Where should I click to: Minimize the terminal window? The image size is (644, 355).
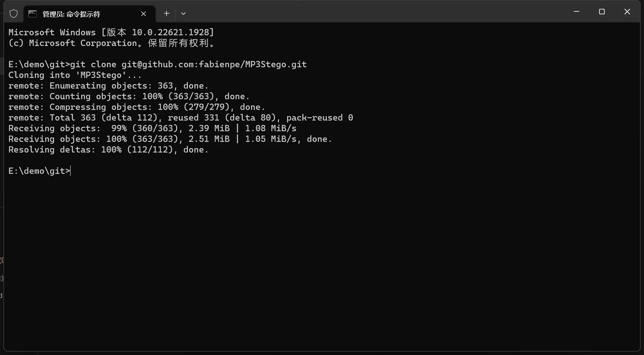click(576, 12)
